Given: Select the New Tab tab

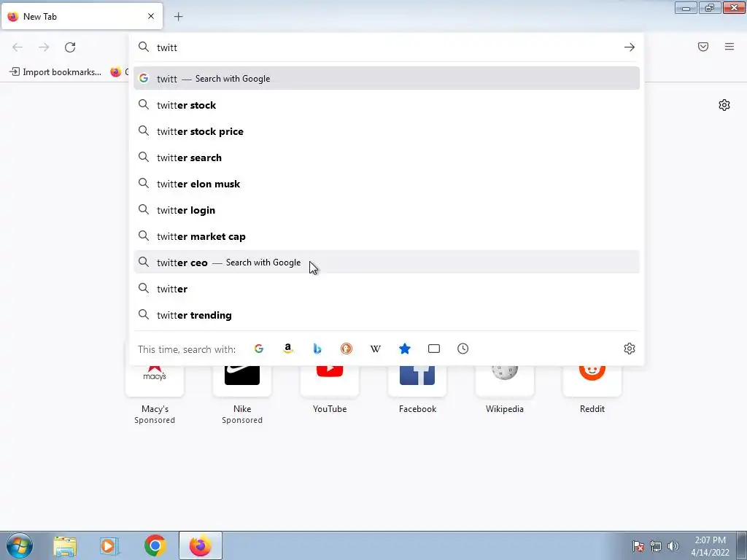Looking at the screenshot, I should pos(82,16).
